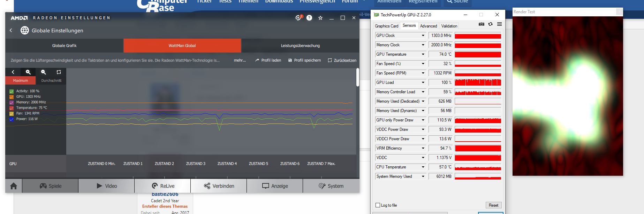The image size is (644, 214).
Task: Click the GPU-Z refresh icon
Action: pos(490,24)
